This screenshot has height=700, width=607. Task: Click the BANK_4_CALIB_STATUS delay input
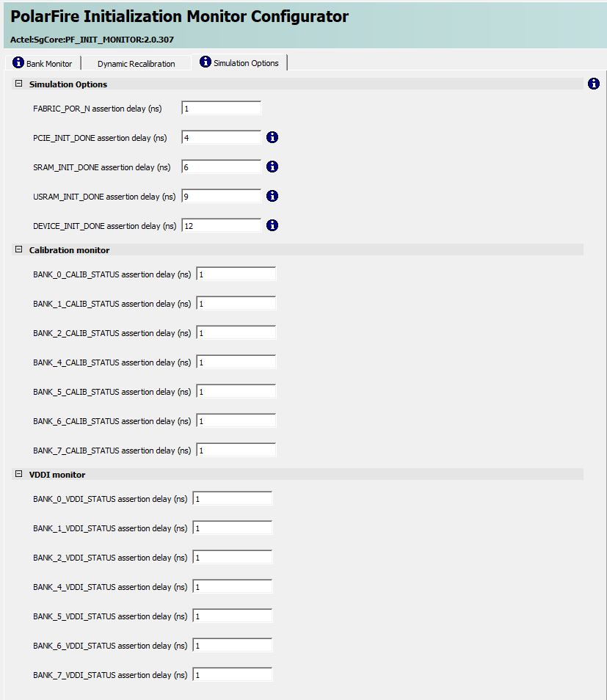(236, 362)
